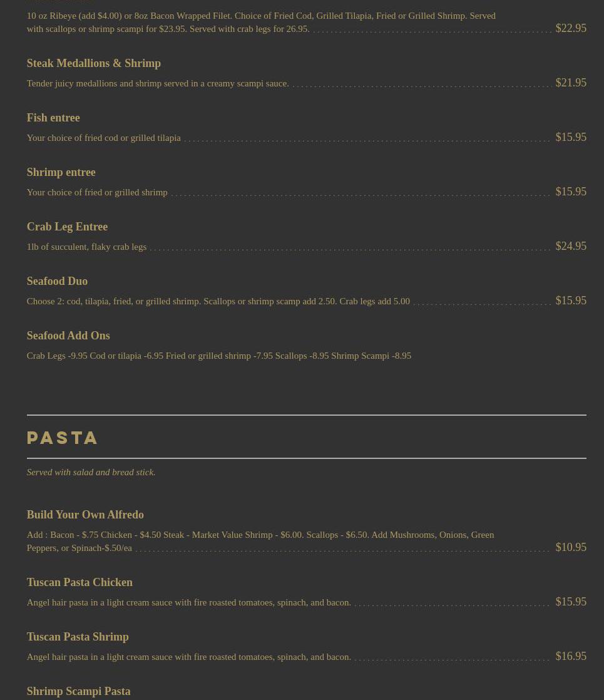Select the Shrimp Scampi Pasta heading
Image resolution: width=604 pixels, height=700 pixels.
pyautogui.click(x=78, y=691)
